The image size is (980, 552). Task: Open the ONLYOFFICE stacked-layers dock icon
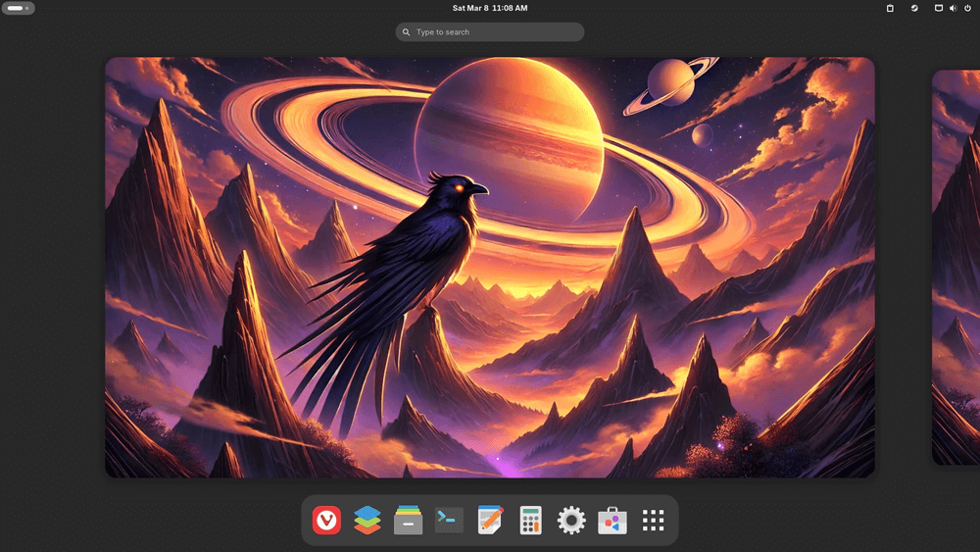(x=367, y=521)
